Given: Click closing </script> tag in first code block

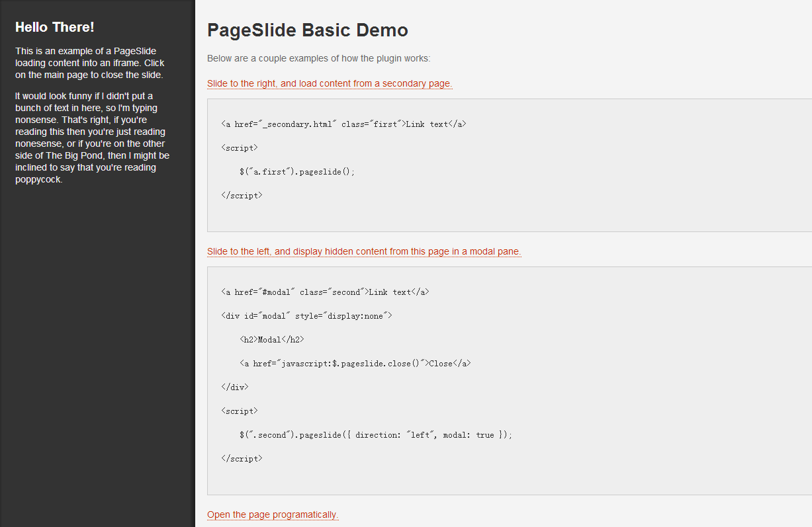Looking at the screenshot, I should pyautogui.click(x=242, y=195).
